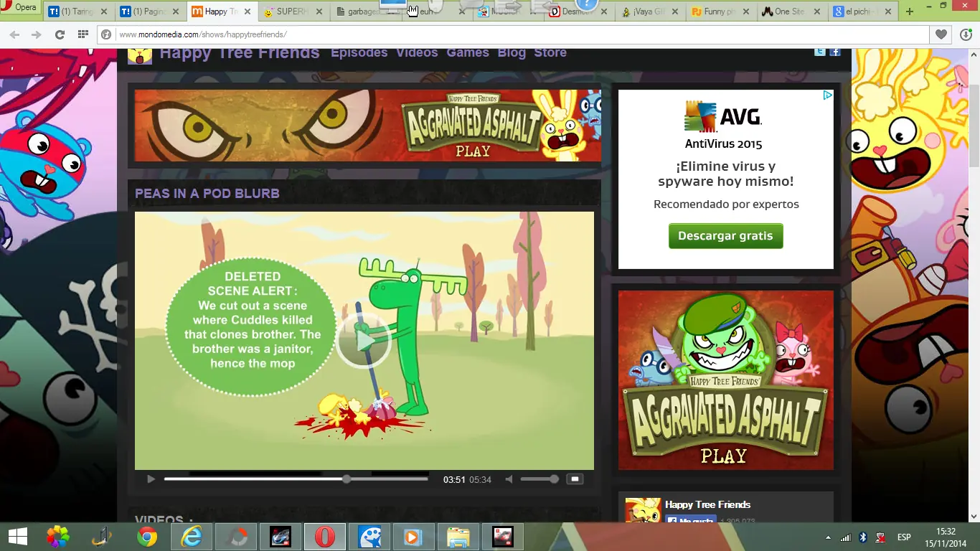The height and width of the screenshot is (551, 980).
Task: Mute the video with speaker icon
Action: 509,479
